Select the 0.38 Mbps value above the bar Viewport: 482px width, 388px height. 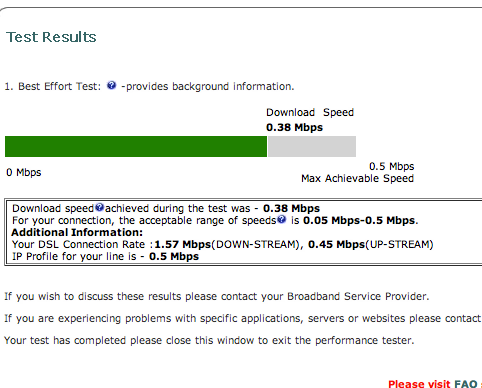pyautogui.click(x=294, y=127)
